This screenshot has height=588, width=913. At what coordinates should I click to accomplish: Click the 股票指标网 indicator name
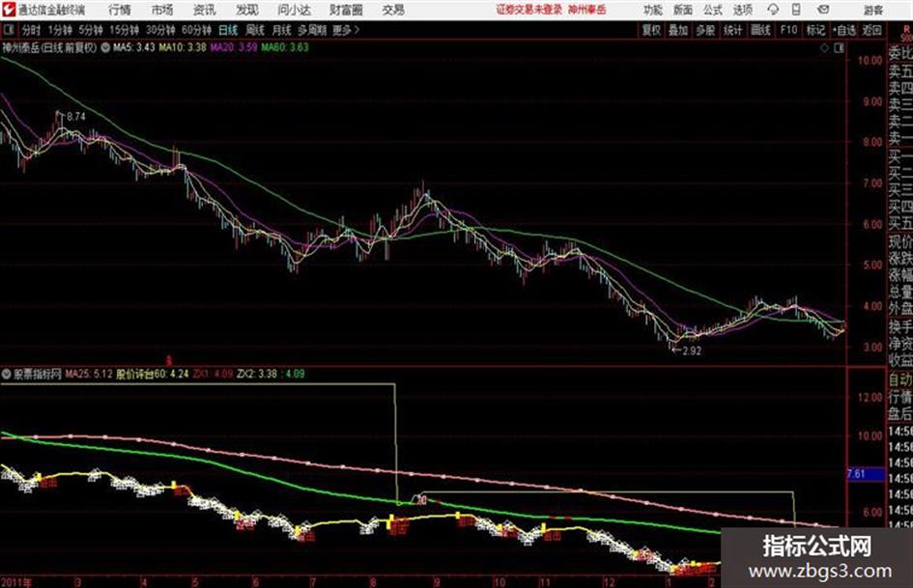coord(38,374)
